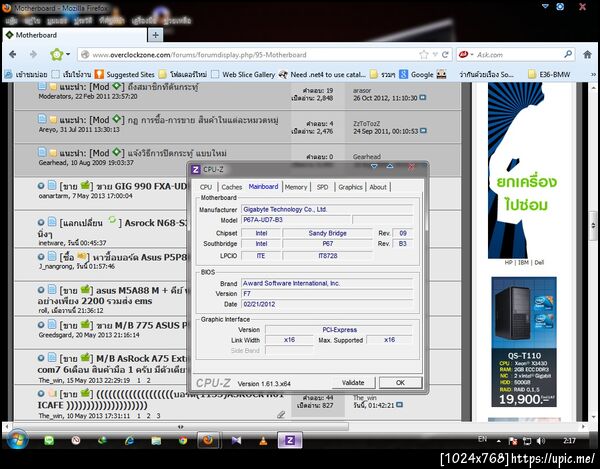The height and width of the screenshot is (469, 600).
Task: Show hidden tray icons arrow
Action: point(499,441)
